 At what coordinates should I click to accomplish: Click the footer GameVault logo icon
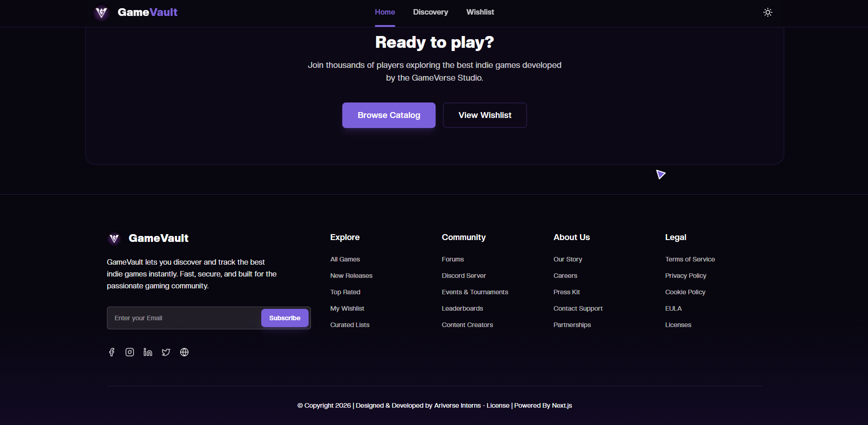click(114, 238)
